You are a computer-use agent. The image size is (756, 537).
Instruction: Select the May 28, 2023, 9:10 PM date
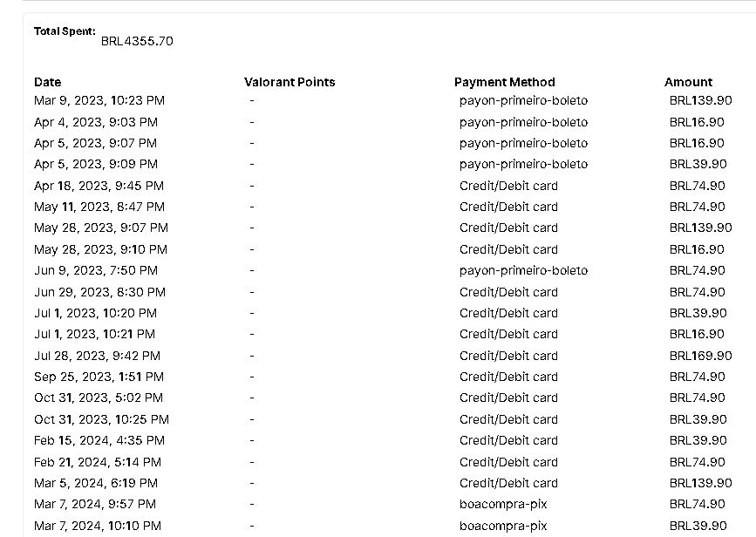pos(101,249)
